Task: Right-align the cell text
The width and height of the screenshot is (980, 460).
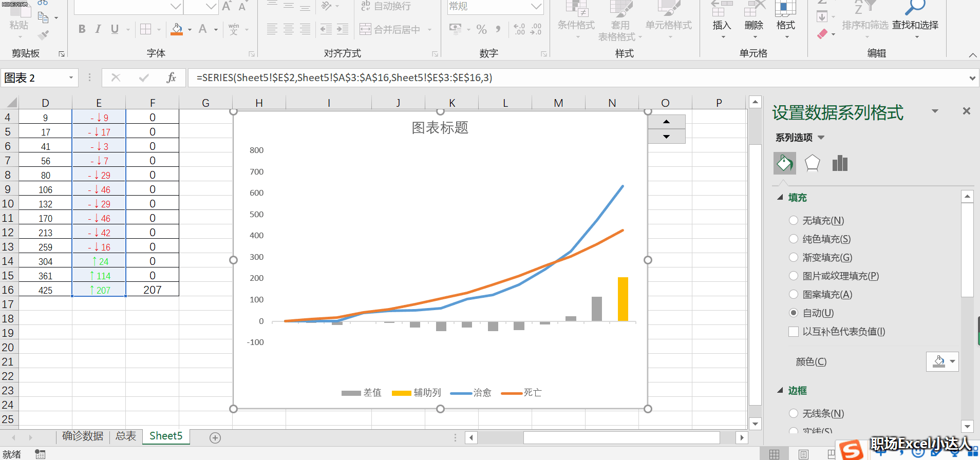Action: click(x=305, y=29)
